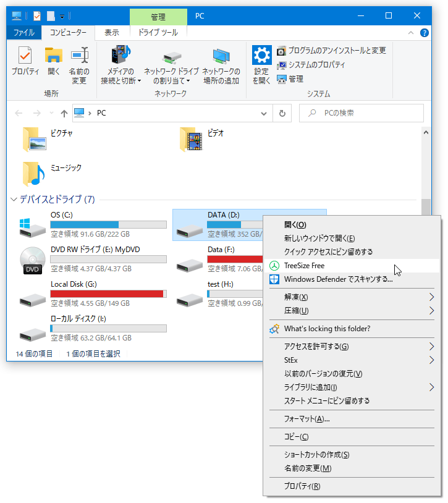The image size is (448, 503).
Task: Click システムのプロパティ in ribbon
Action: pos(311,65)
